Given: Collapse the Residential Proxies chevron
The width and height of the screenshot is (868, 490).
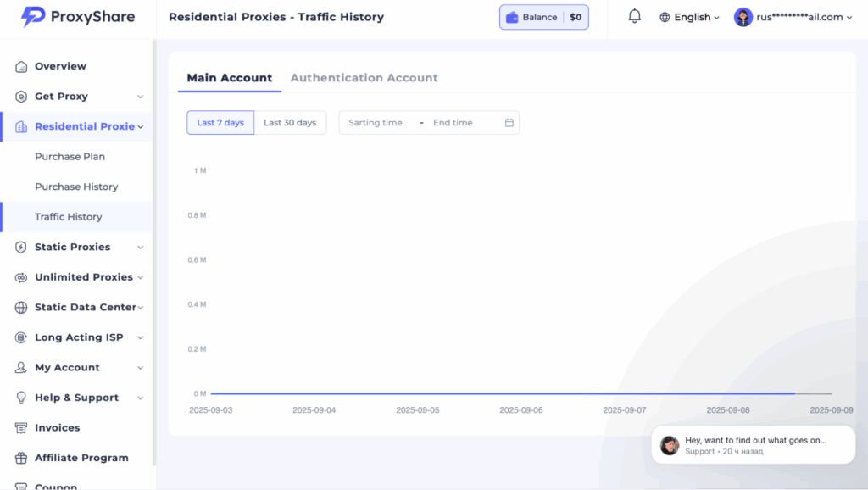Looking at the screenshot, I should (x=141, y=127).
